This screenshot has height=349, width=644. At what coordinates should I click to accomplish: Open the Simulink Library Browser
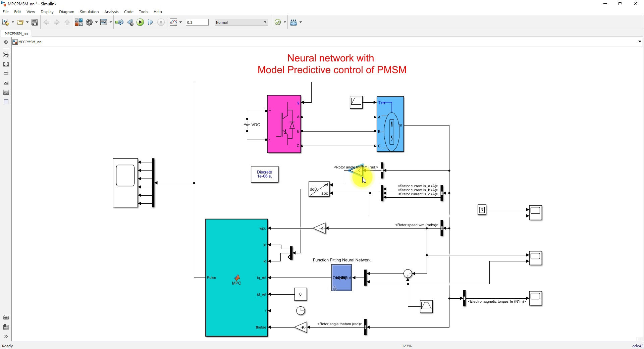coord(79,22)
